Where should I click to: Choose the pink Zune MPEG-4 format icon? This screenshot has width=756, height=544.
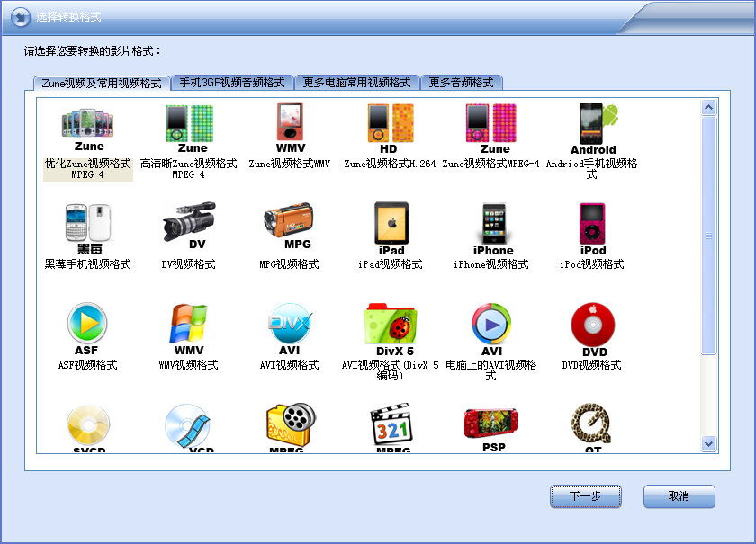(x=490, y=129)
